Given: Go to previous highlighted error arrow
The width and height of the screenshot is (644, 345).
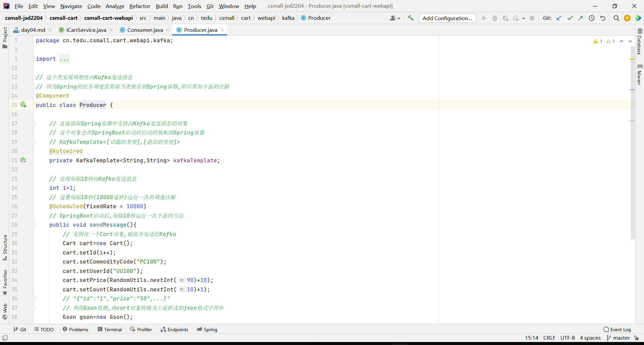Looking at the screenshot, I should (622, 41).
